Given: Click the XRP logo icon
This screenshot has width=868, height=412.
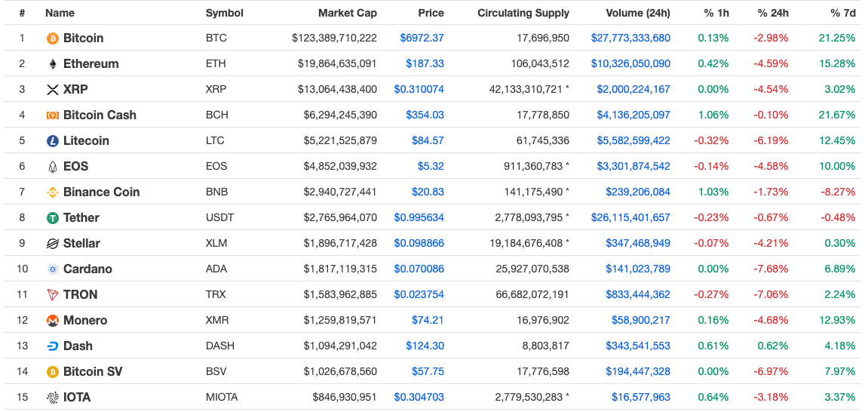Looking at the screenshot, I should pos(53,90).
